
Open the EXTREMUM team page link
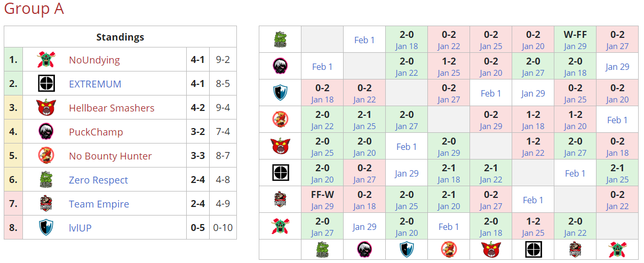tap(95, 84)
